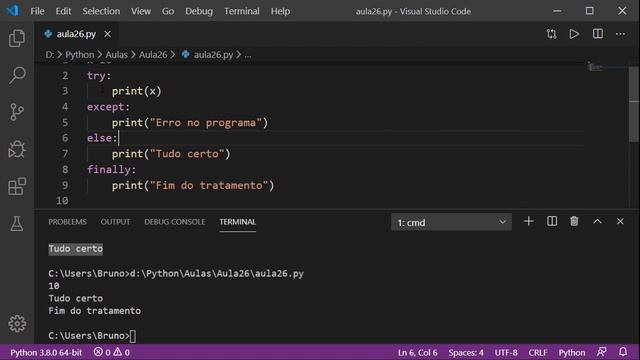Open the File menu

click(x=37, y=11)
